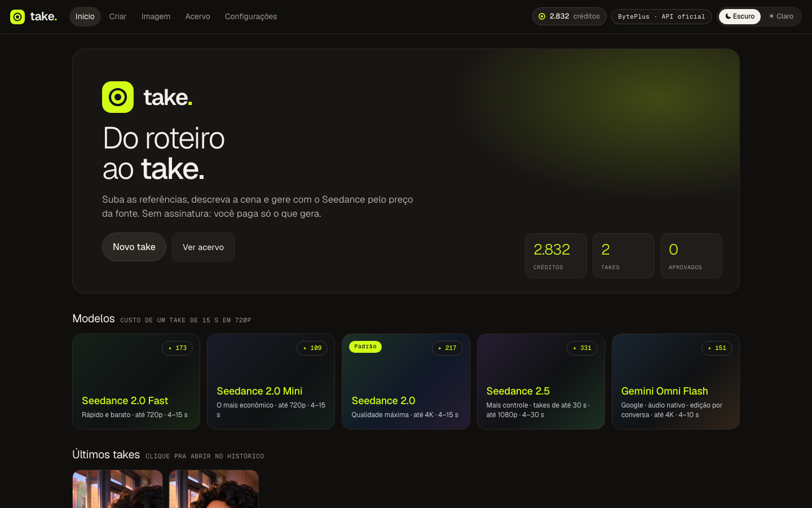Open the Acervo tab
Screen dimensions: 812x508
tap(197, 16)
